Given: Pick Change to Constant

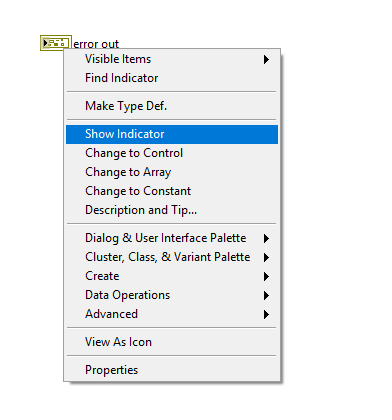Looking at the screenshot, I should (x=172, y=191).
